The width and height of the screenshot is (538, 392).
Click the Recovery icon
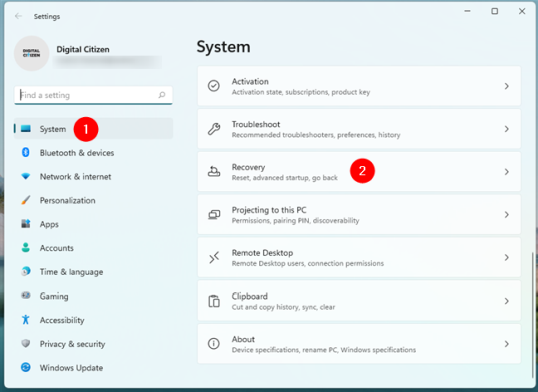point(214,171)
